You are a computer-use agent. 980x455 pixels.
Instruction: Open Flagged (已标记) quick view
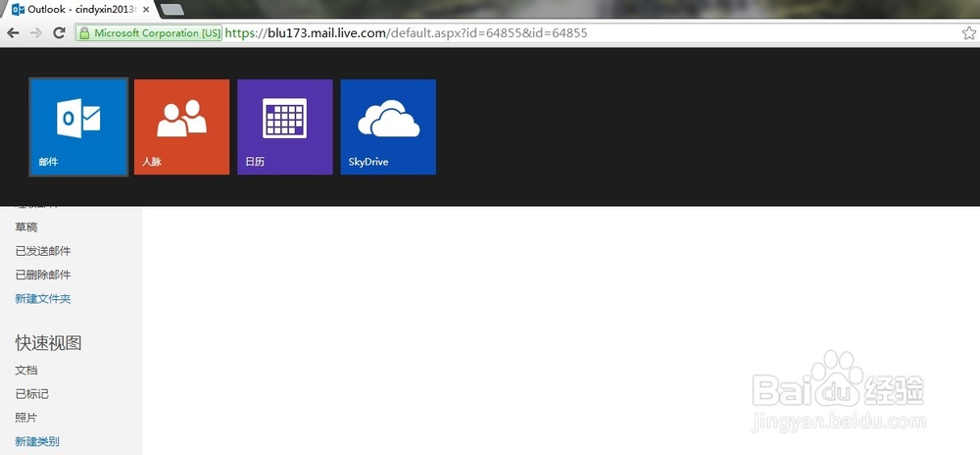pos(32,394)
